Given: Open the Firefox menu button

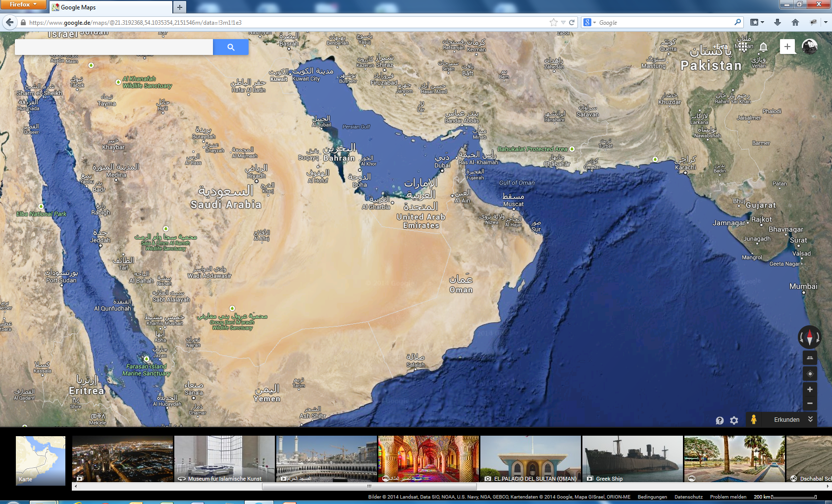Looking at the screenshot, I should point(23,4).
